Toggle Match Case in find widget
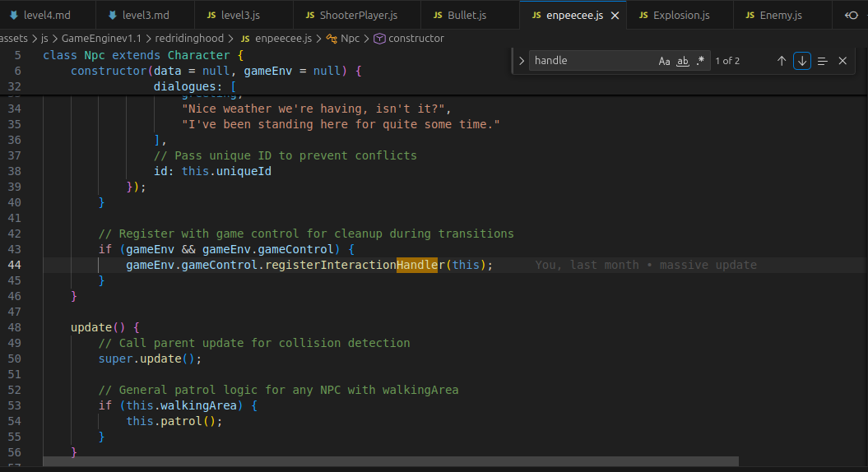 tap(664, 61)
